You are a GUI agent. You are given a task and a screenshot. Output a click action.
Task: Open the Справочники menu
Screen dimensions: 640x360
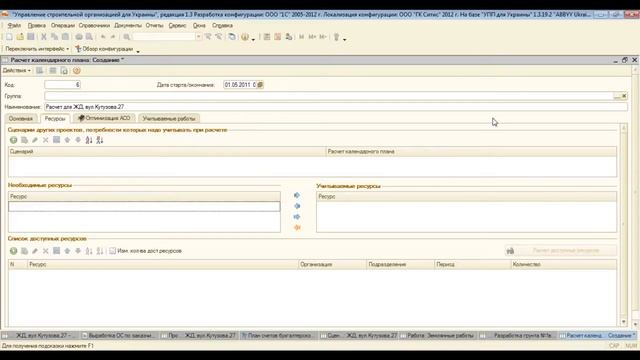point(94,25)
